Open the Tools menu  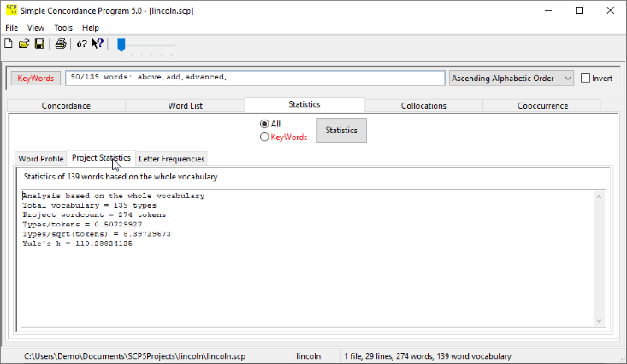click(x=63, y=28)
